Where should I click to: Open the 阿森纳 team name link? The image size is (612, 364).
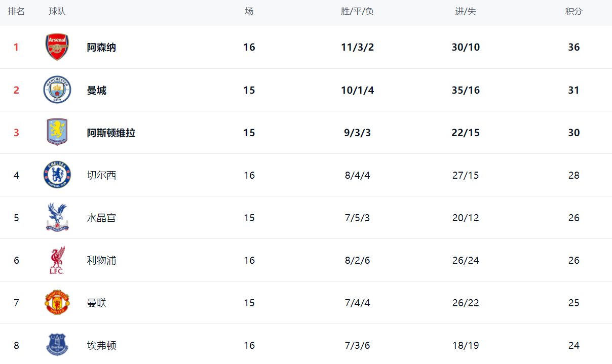click(x=101, y=47)
